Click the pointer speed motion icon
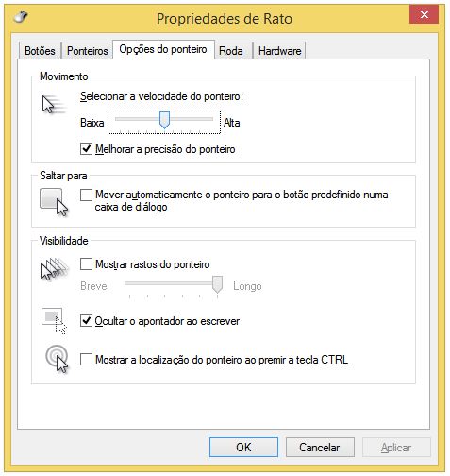The image size is (450, 476). click(x=54, y=105)
